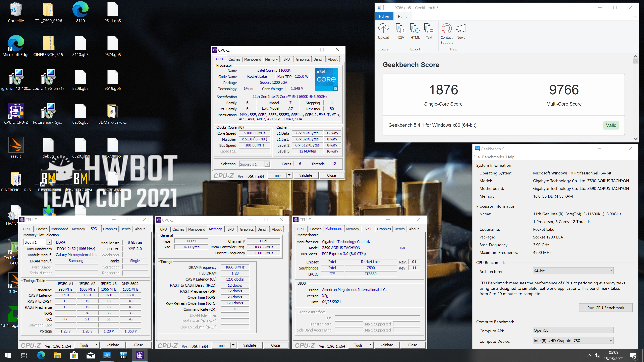Select the igfx_win10_100 installer icon

[16, 80]
